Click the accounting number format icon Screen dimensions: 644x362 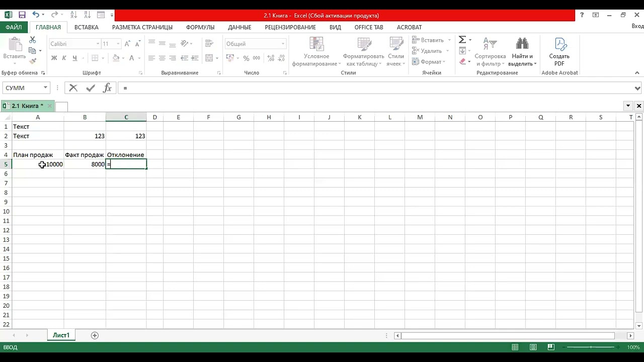[230, 58]
